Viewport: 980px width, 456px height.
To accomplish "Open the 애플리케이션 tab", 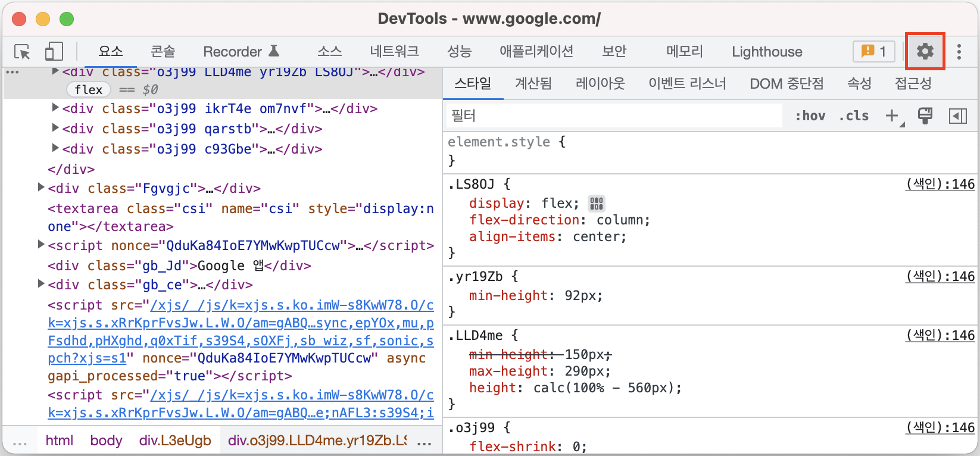I will (x=536, y=52).
